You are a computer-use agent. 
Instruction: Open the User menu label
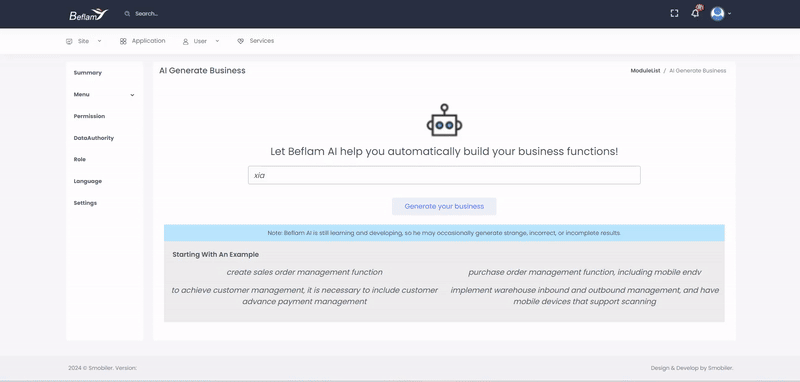coord(200,41)
